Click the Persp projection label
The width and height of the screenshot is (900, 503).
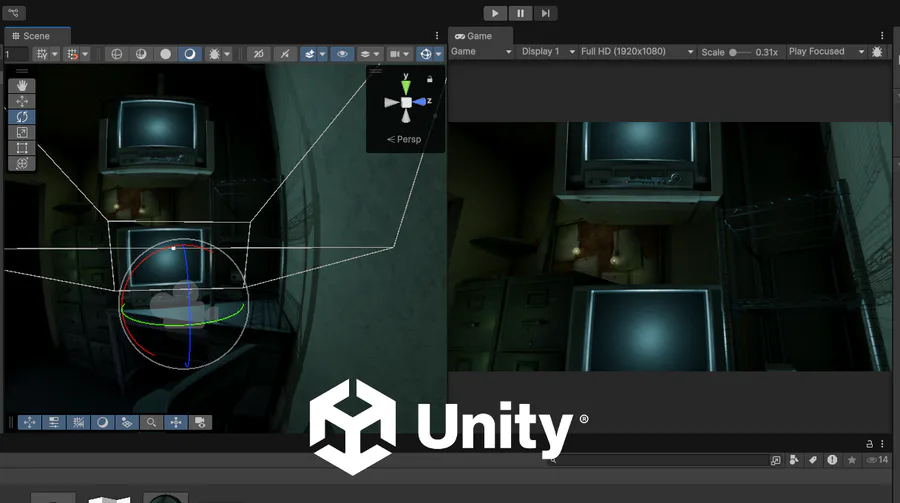404,139
